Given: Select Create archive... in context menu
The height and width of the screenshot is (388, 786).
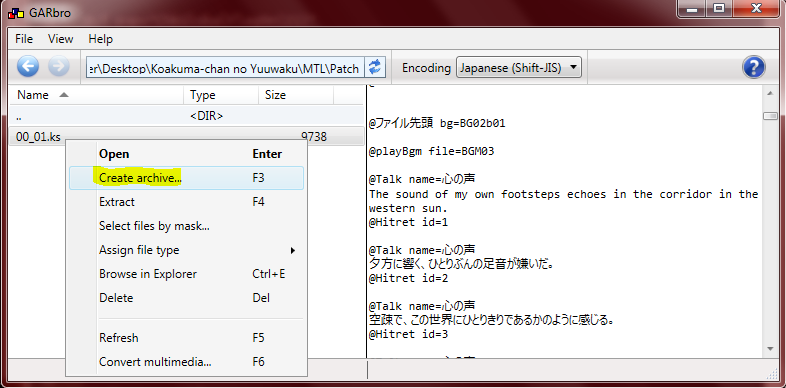Looking at the screenshot, I should coord(186,178).
